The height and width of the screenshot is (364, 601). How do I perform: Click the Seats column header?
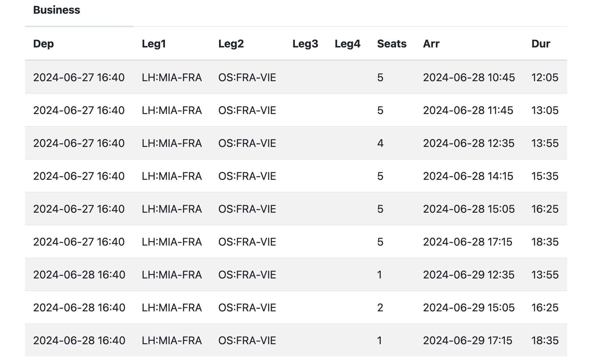coord(392,44)
